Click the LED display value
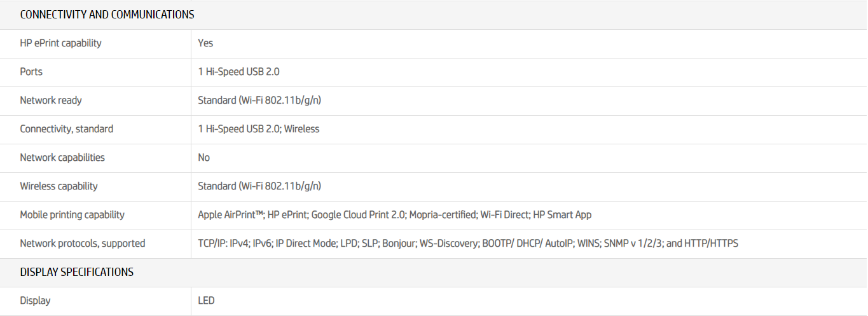 pos(206,301)
